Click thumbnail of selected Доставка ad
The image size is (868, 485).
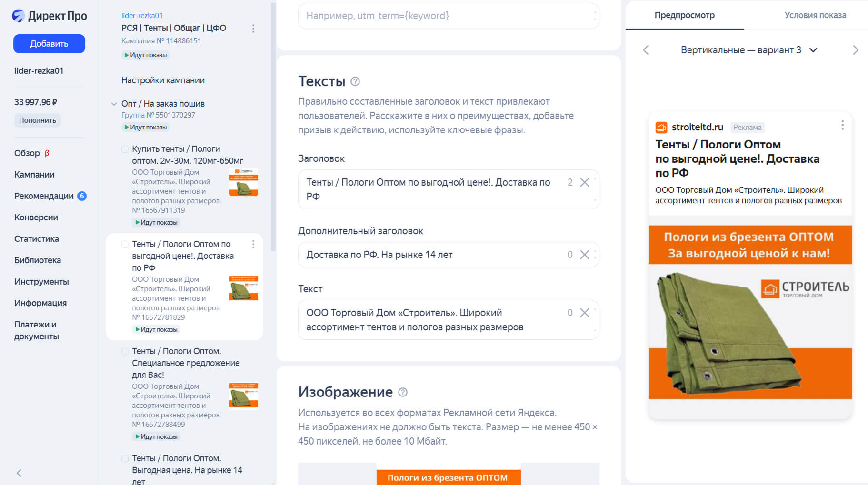point(244,288)
